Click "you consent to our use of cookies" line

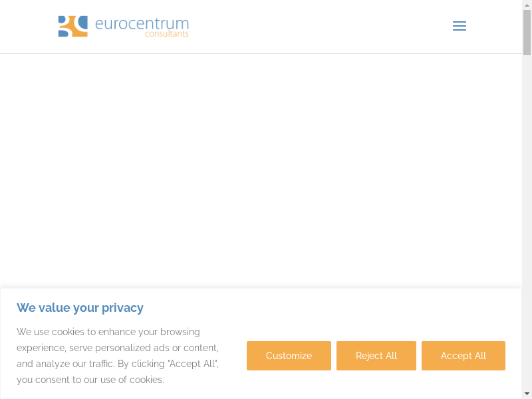(x=90, y=380)
